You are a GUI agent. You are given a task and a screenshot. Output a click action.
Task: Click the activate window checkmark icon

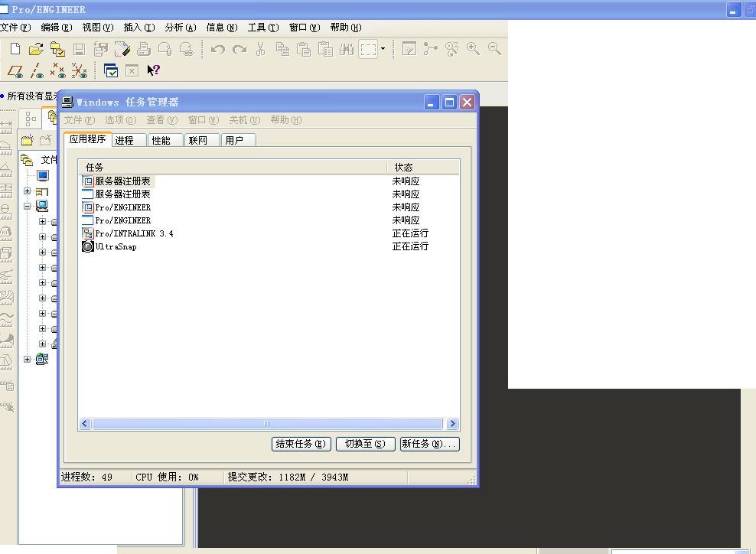111,70
